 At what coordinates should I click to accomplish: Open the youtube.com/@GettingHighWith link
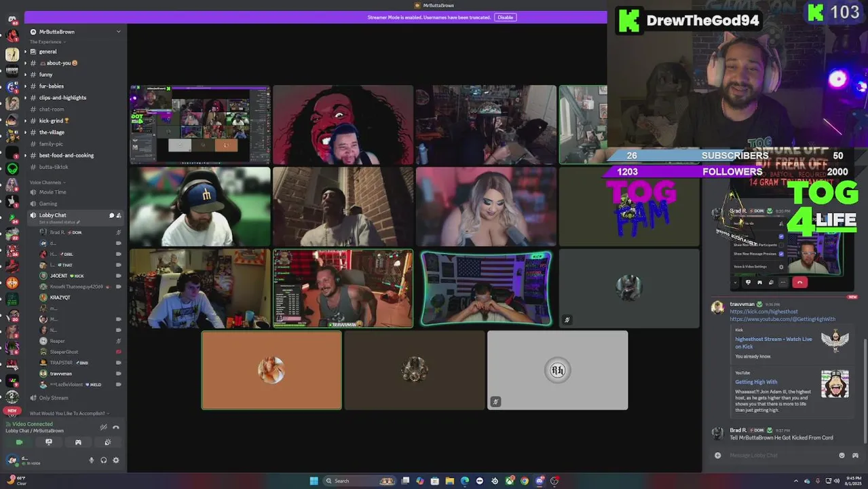pos(782,319)
